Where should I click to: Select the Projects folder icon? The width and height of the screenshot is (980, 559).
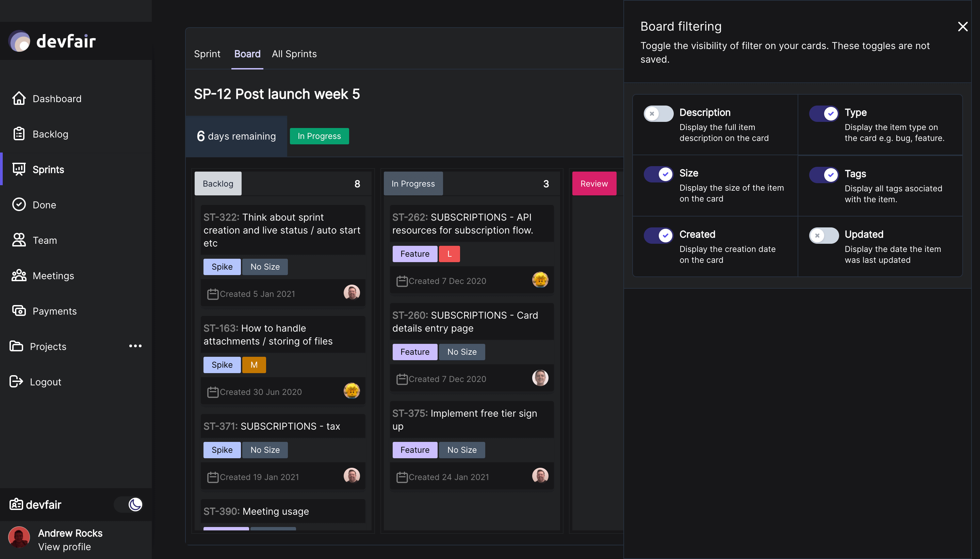click(x=15, y=346)
